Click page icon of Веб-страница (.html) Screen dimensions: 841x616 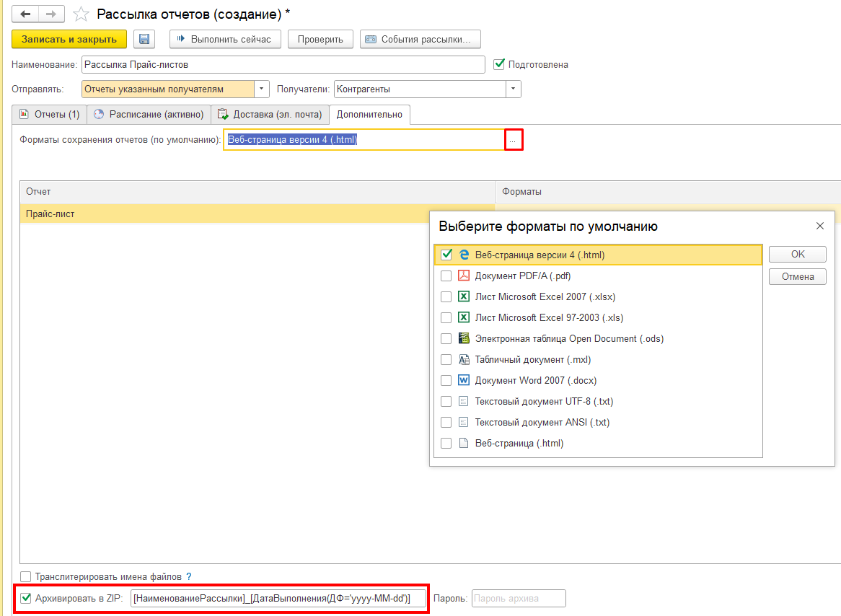pos(464,443)
